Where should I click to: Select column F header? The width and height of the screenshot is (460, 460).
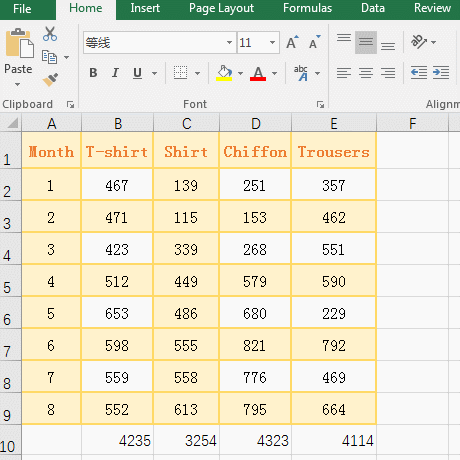(x=413, y=123)
